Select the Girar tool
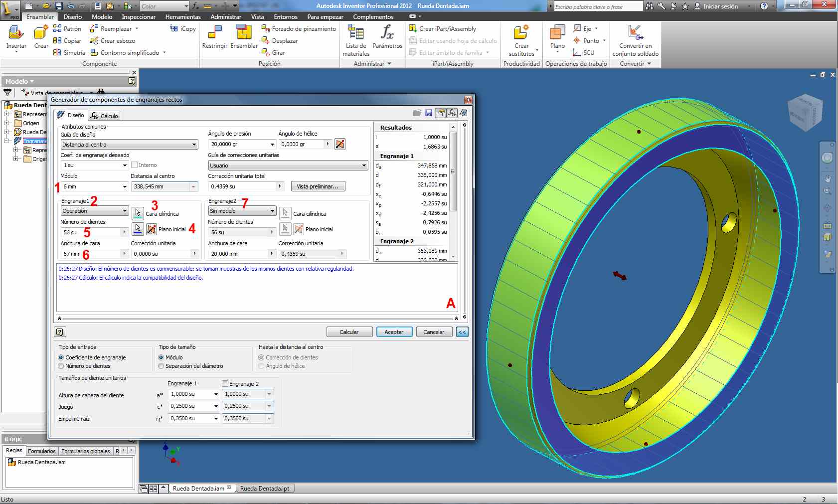This screenshot has width=838, height=504. pos(273,53)
